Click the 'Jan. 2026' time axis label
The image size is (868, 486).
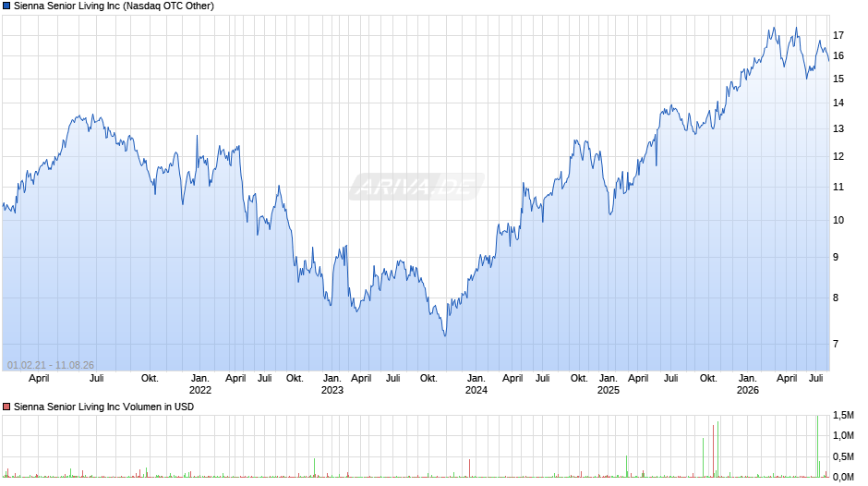(x=747, y=384)
